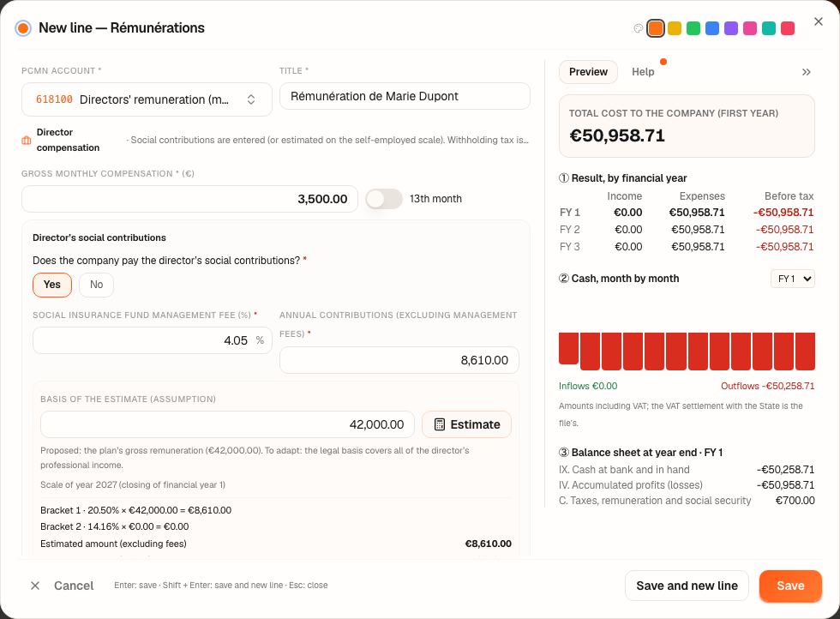The height and width of the screenshot is (619, 840).
Task: Click the last month bar in cash chart
Action: point(805,351)
